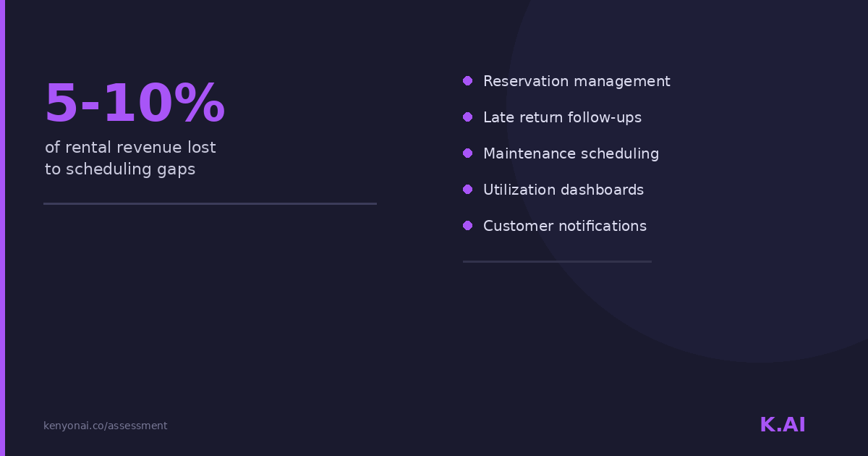Image resolution: width=868 pixels, height=456 pixels.
Task: Select the Utilization dashboards text
Action: pyautogui.click(x=563, y=190)
